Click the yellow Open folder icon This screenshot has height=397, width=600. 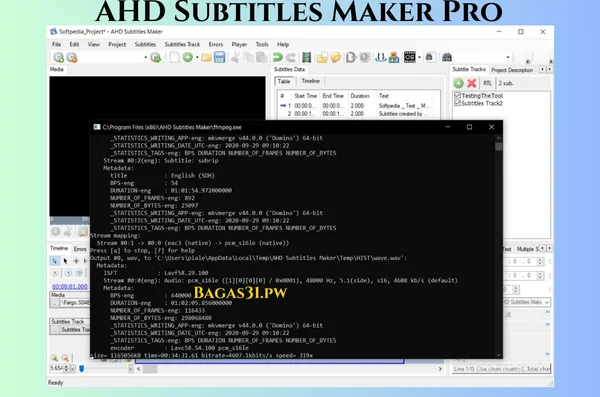pyautogui.click(x=207, y=57)
